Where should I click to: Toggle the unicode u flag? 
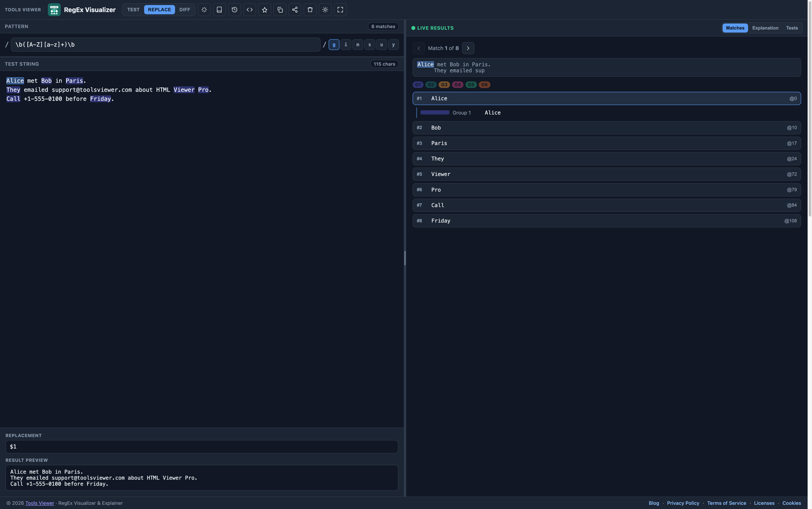point(382,45)
